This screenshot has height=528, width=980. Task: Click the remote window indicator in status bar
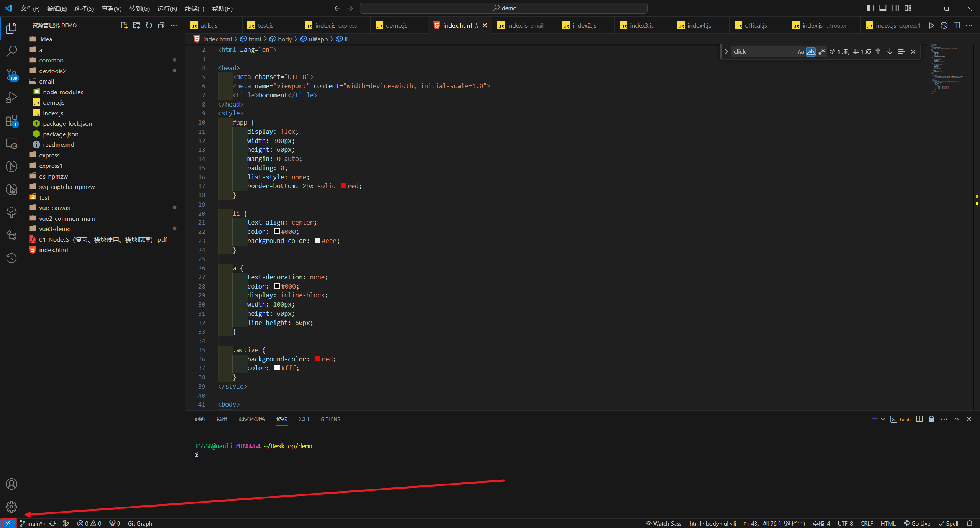tap(8, 523)
